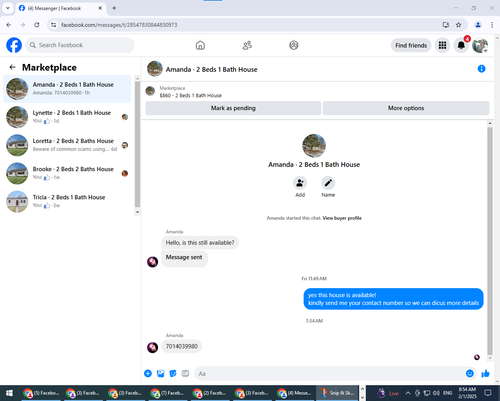Open the Lynette - 2 Beds 1 Bath House conversation

[x=67, y=117]
